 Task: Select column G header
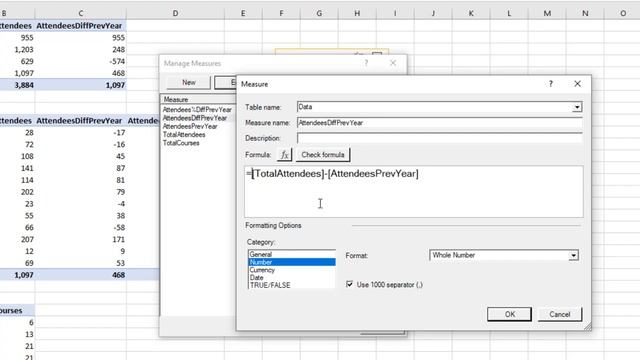tap(319, 13)
